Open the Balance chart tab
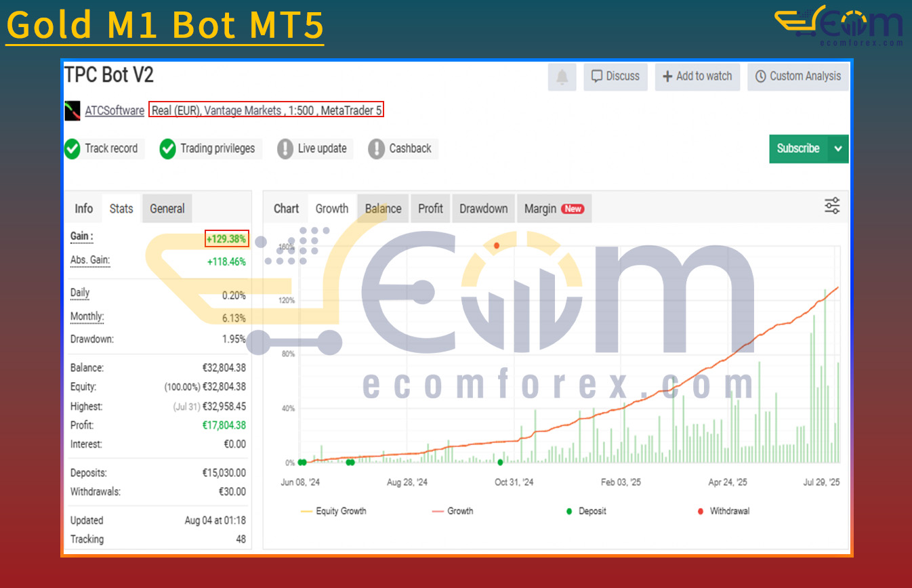The width and height of the screenshot is (912, 588). click(x=384, y=209)
